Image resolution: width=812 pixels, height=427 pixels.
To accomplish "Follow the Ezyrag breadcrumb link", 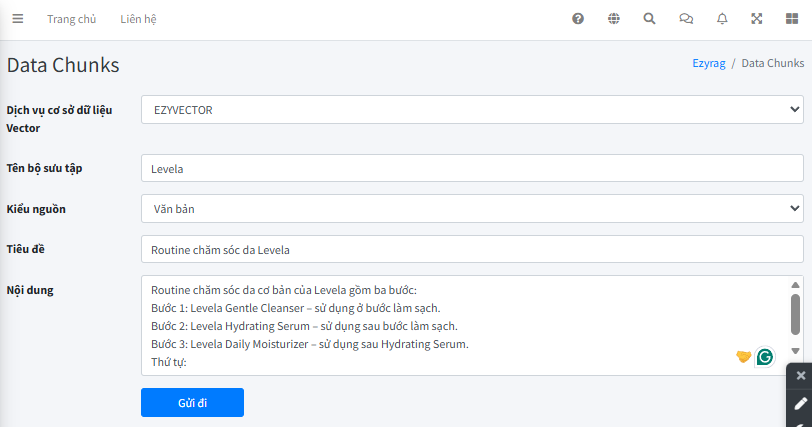I will click(709, 63).
